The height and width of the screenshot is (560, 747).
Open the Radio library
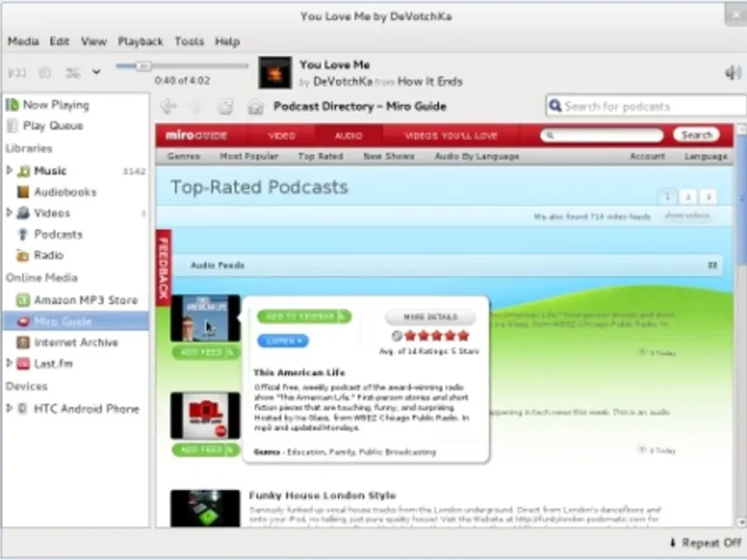49,255
